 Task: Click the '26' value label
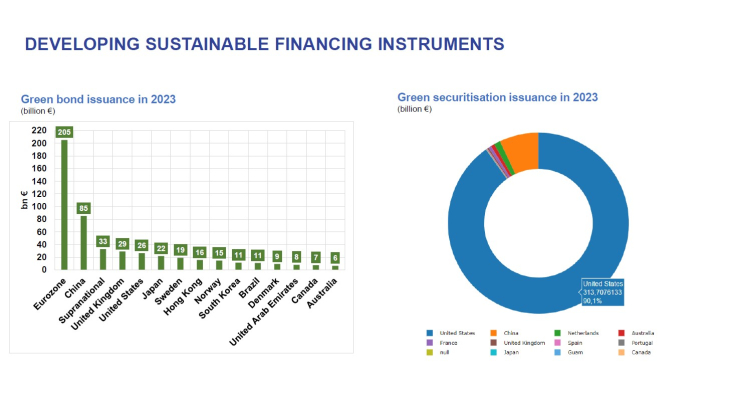click(x=142, y=245)
